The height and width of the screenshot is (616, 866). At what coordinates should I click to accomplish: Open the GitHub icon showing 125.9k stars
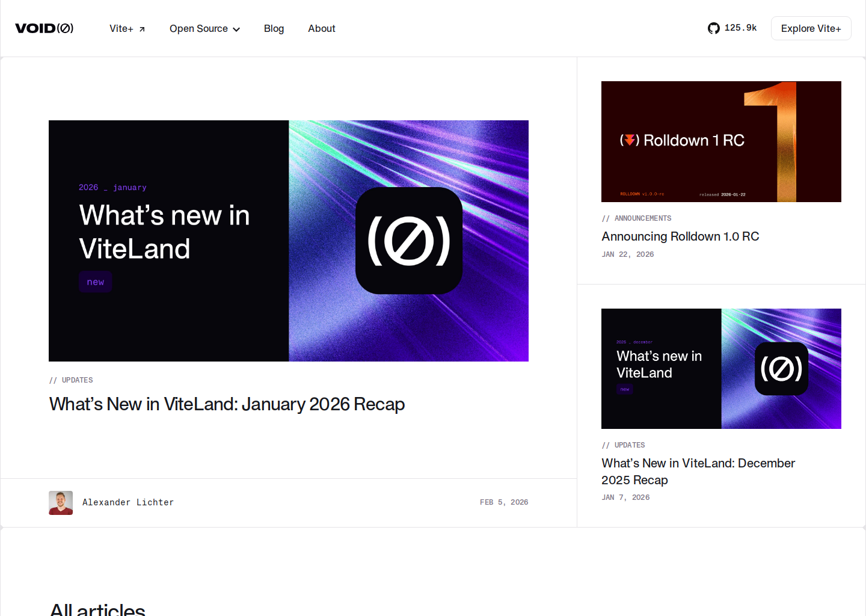(x=713, y=28)
